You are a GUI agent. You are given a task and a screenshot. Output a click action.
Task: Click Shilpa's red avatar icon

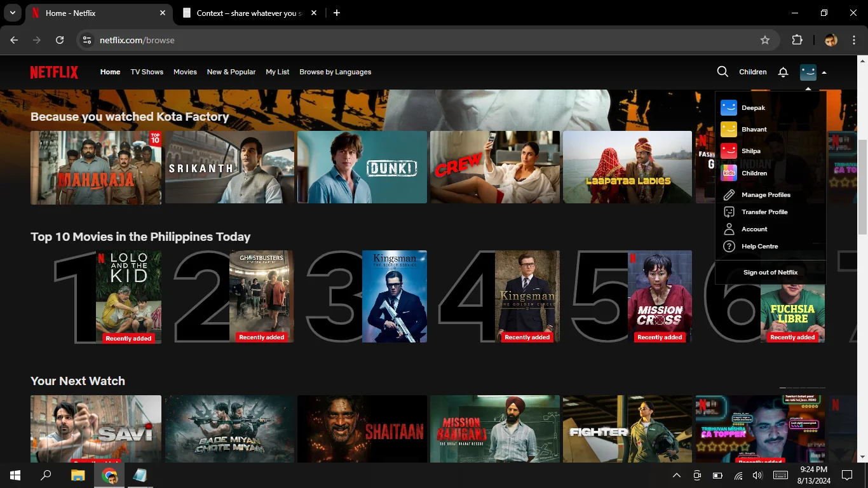point(729,151)
